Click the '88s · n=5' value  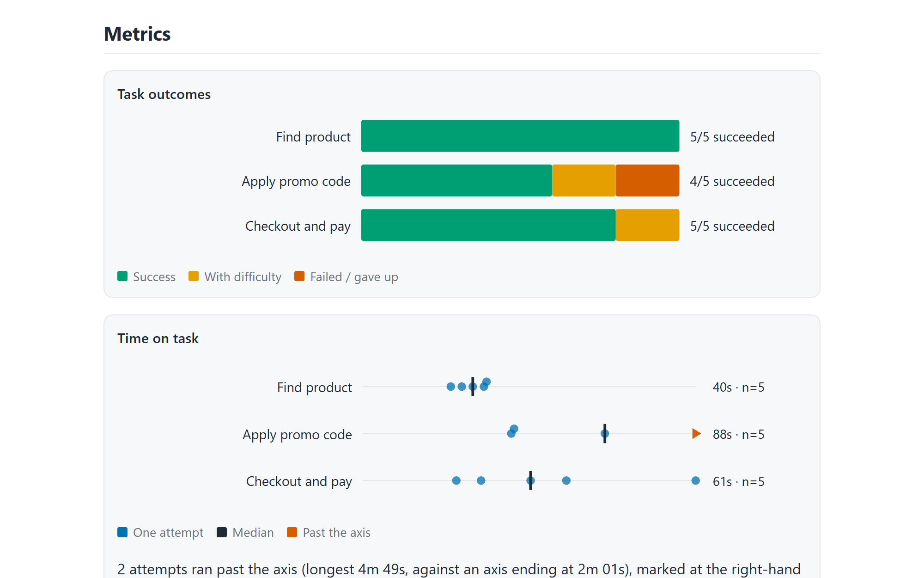pyautogui.click(x=739, y=435)
